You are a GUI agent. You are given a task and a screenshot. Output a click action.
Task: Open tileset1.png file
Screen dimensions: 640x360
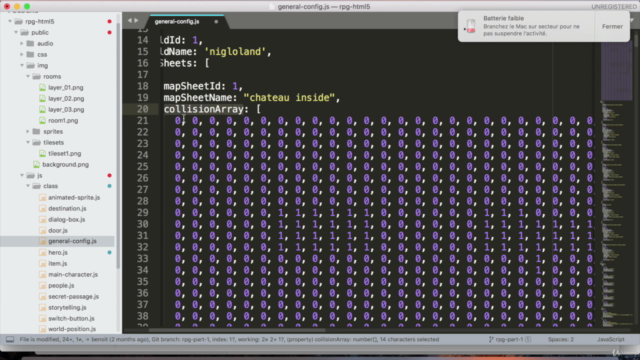coord(64,153)
